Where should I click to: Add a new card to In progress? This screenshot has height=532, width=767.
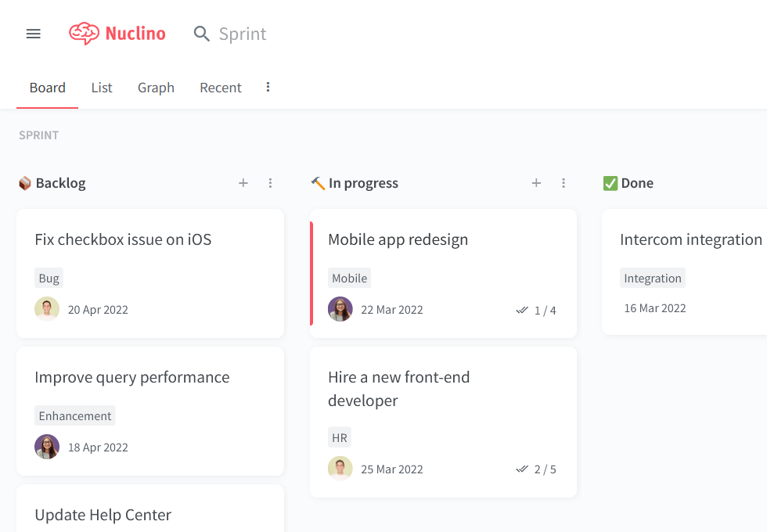[x=536, y=182]
